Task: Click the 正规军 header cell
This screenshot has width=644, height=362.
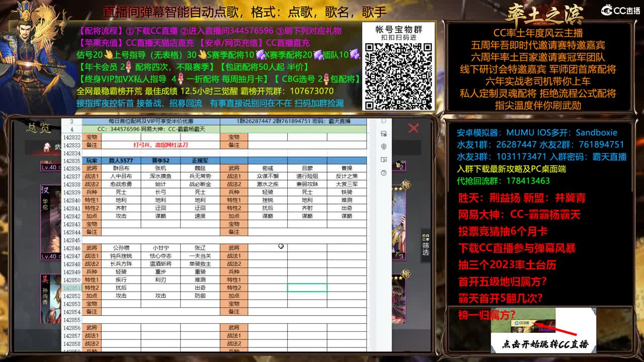Action: (200, 160)
